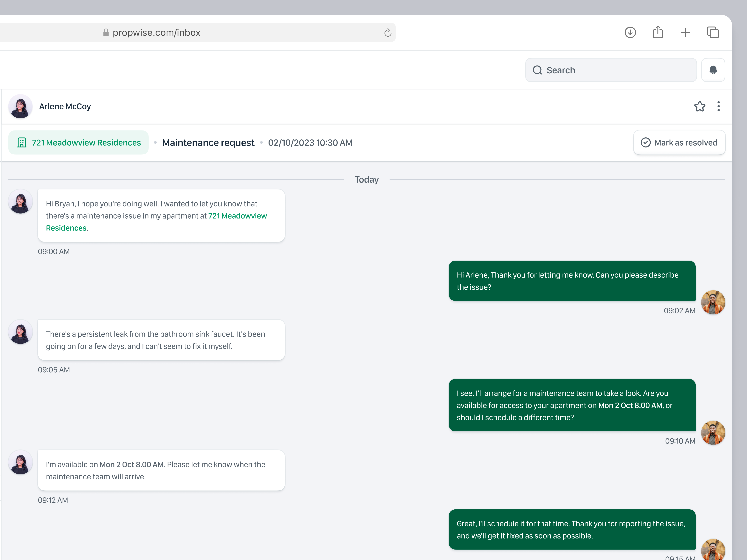Viewport: 747px width, 560px height.
Task: Open a new browser tab with plus icon
Action: (686, 32)
